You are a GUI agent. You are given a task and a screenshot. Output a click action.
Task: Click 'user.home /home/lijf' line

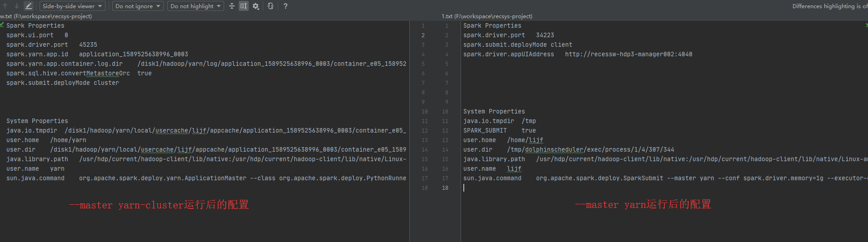coord(503,140)
